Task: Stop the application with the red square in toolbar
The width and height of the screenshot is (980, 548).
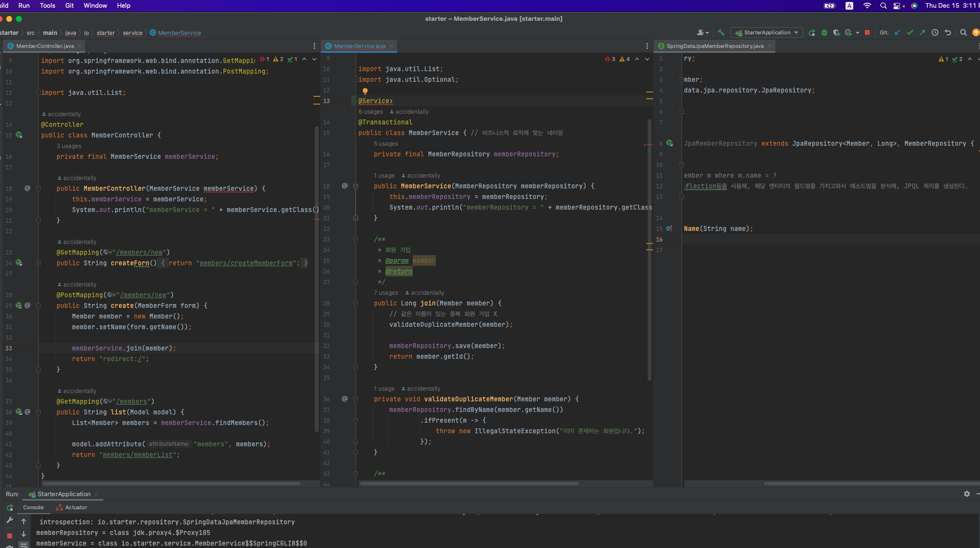Action: [867, 32]
